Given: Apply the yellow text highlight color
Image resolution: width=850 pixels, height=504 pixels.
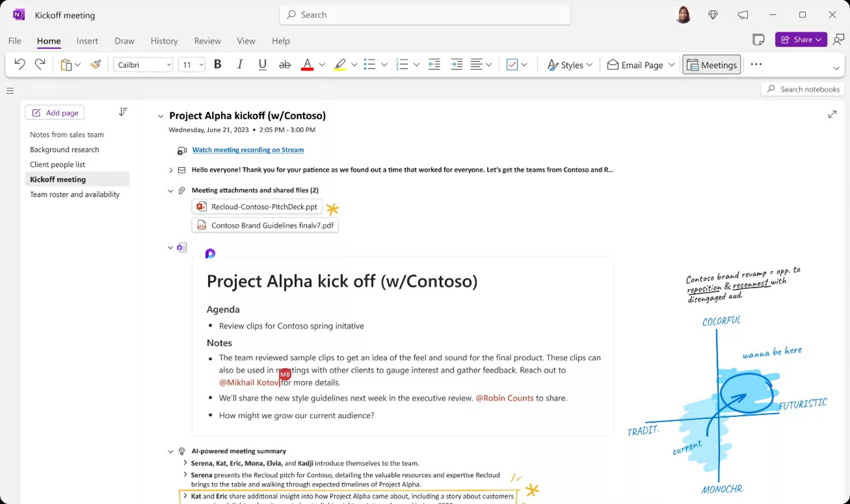Looking at the screenshot, I should [340, 65].
